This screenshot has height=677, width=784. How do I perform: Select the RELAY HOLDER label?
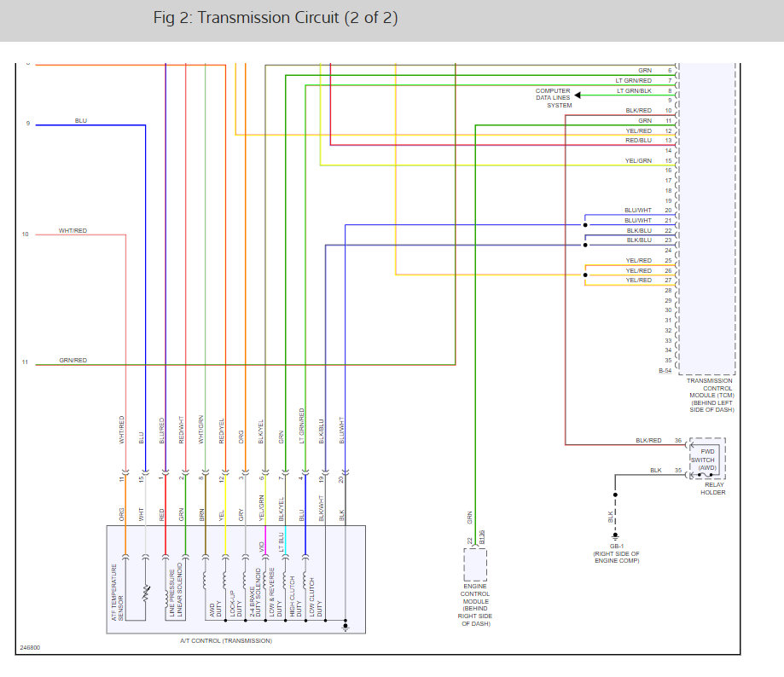point(713,489)
